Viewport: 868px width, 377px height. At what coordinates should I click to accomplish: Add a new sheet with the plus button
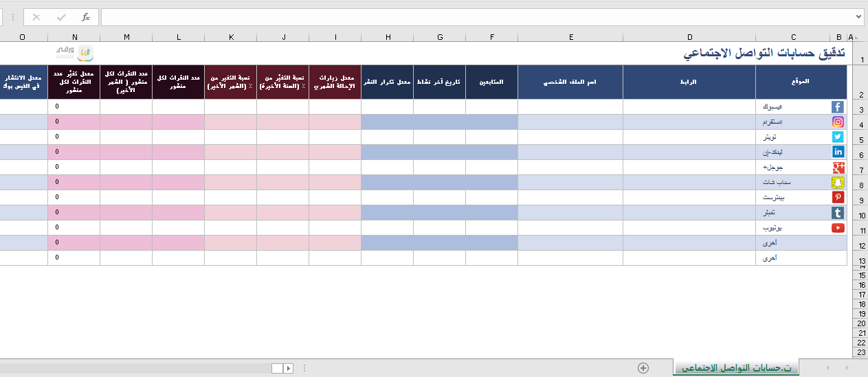click(643, 368)
